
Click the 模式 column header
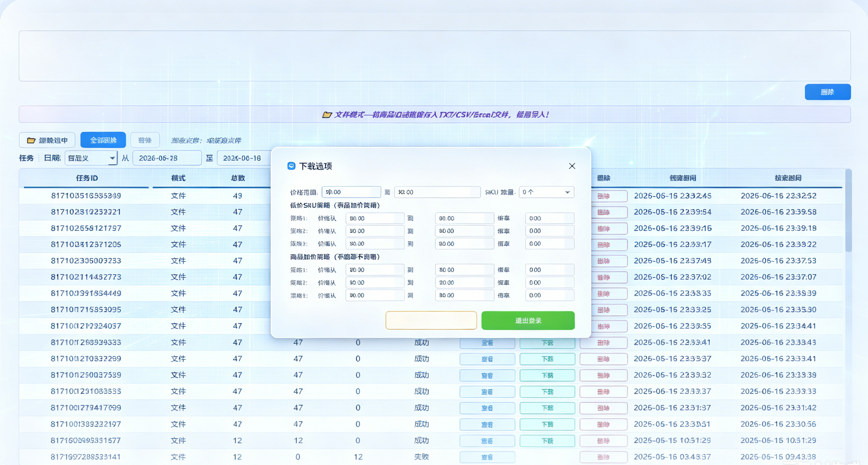(178, 178)
